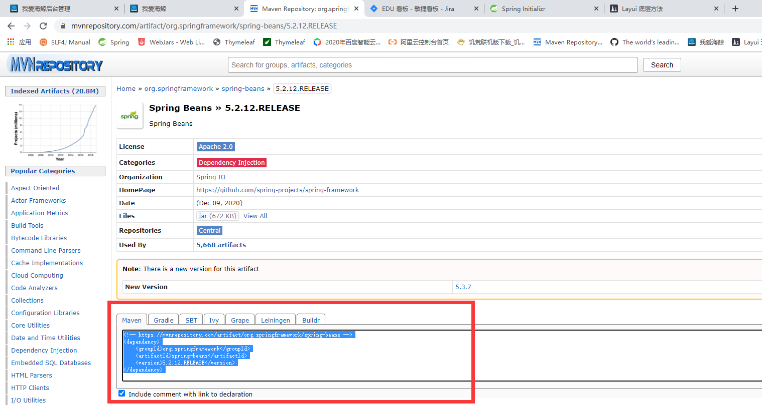This screenshot has height=405, width=762.
Task: Toggle include comment with link checkbox
Action: pyautogui.click(x=121, y=393)
